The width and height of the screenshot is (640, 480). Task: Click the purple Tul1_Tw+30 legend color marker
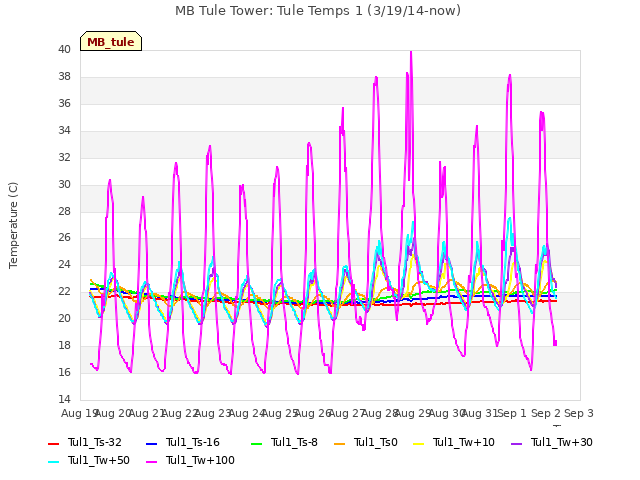click(516, 444)
